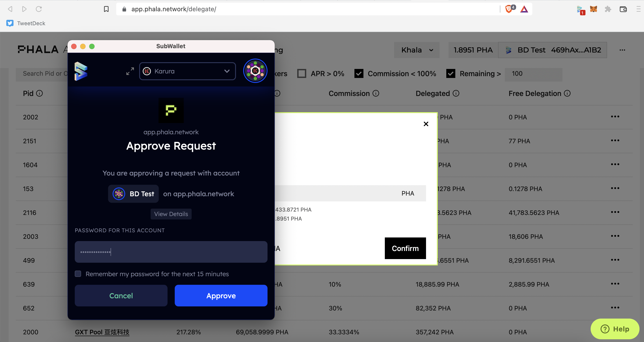
Task: Open the browser hamburger menu
Action: (x=638, y=9)
